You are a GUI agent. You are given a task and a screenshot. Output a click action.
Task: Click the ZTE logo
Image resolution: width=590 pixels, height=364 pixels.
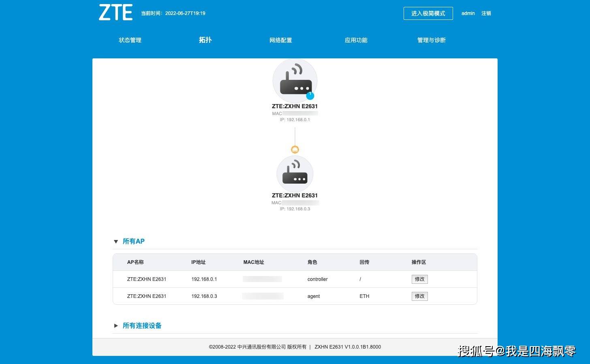coord(115,13)
